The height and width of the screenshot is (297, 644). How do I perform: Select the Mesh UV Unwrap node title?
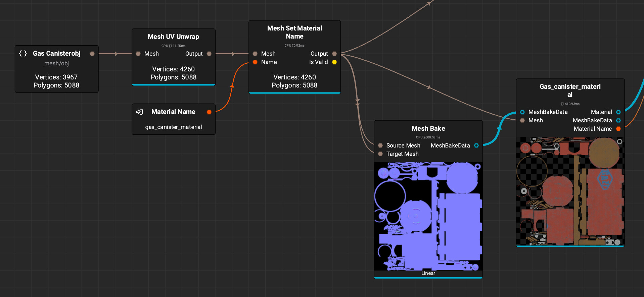173,37
